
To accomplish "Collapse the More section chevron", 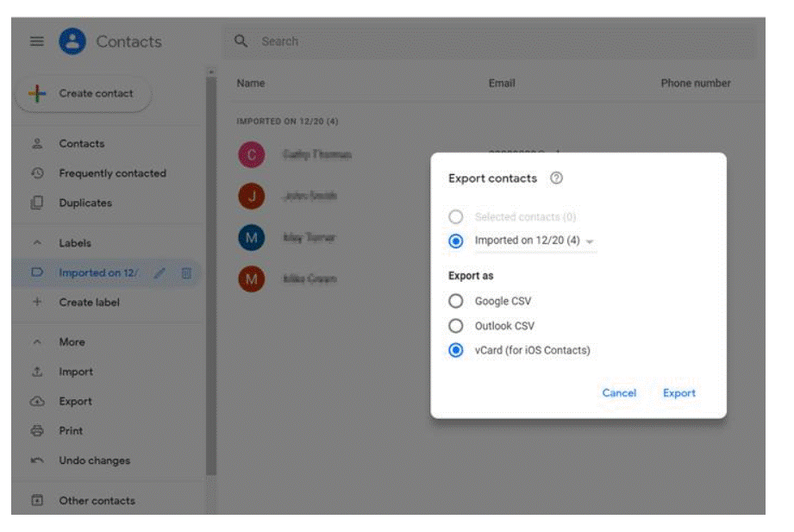I will 37,342.
